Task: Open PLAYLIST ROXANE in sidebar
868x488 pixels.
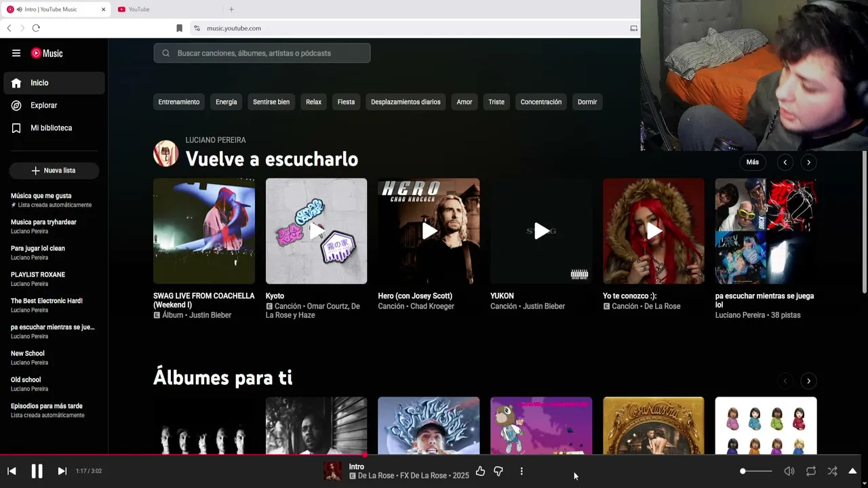Action: [x=54, y=279]
